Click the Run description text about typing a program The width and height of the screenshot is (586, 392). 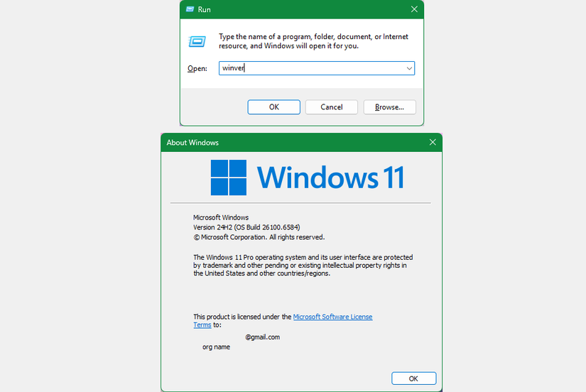pos(313,41)
